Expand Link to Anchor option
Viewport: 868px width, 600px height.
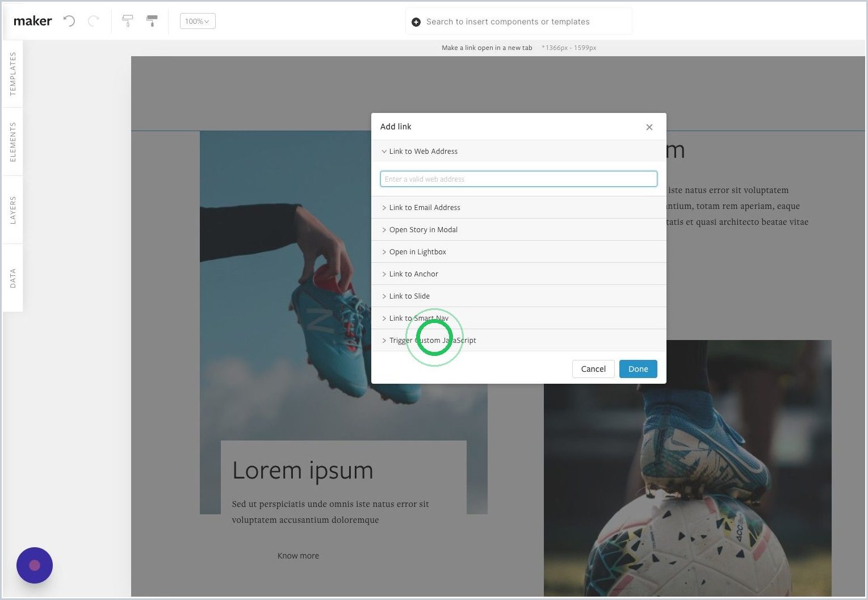click(518, 274)
